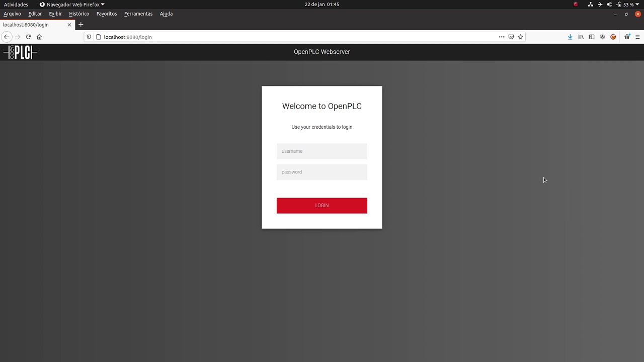Click the red LOGIN button
The width and height of the screenshot is (644, 362).
(322, 206)
